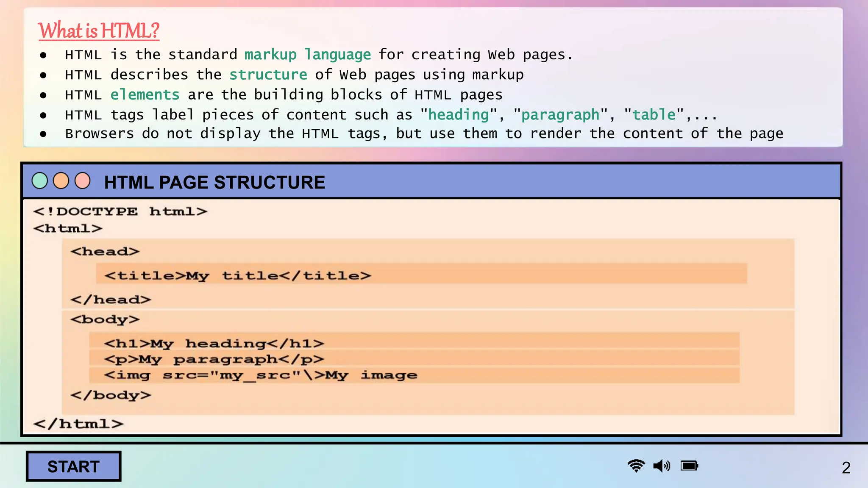Image resolution: width=868 pixels, height=488 pixels.
Task: Click the orange window circle button
Action: click(61, 181)
